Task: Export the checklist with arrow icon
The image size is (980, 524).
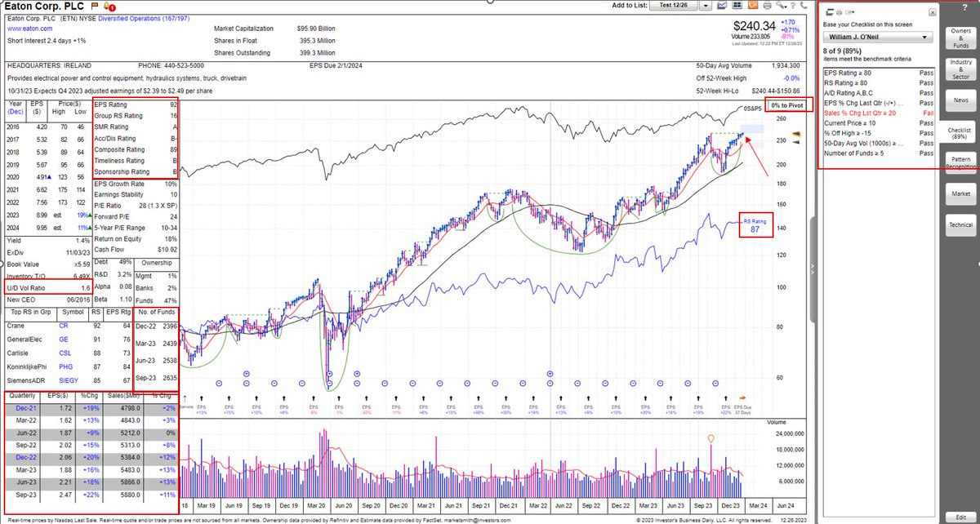Action: point(850,12)
